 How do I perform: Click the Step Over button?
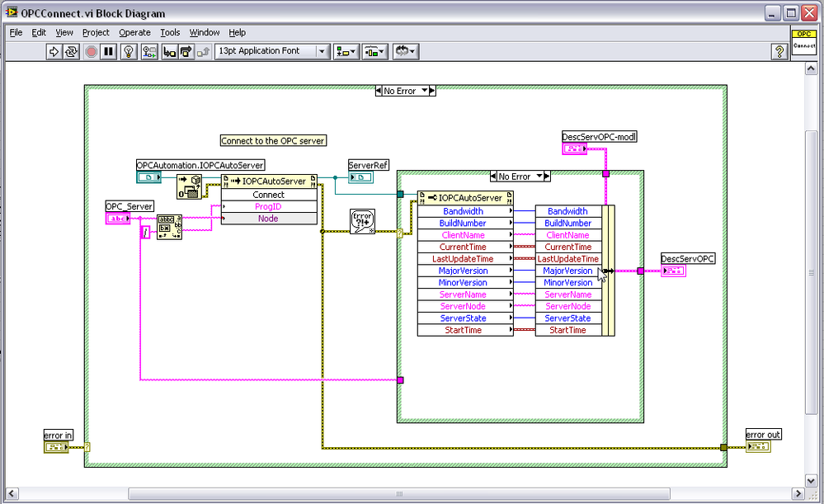(186, 51)
